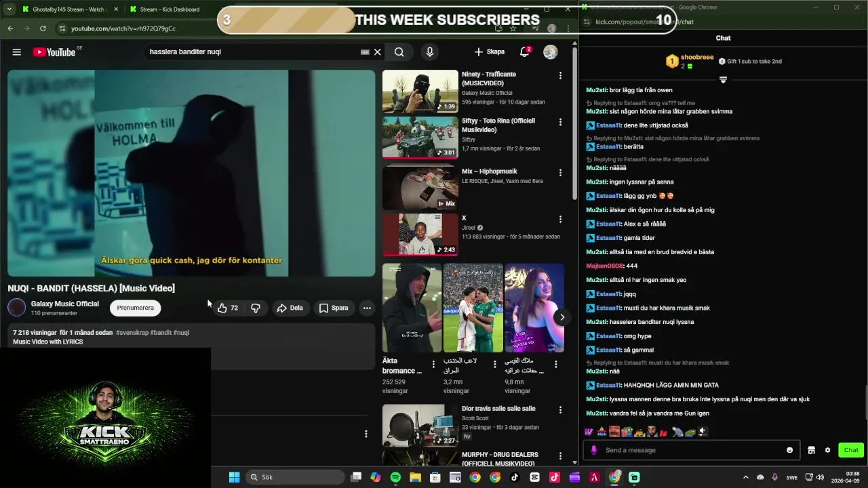The image size is (868, 488).
Task: Open TikTok from the taskbar
Action: click(515, 477)
